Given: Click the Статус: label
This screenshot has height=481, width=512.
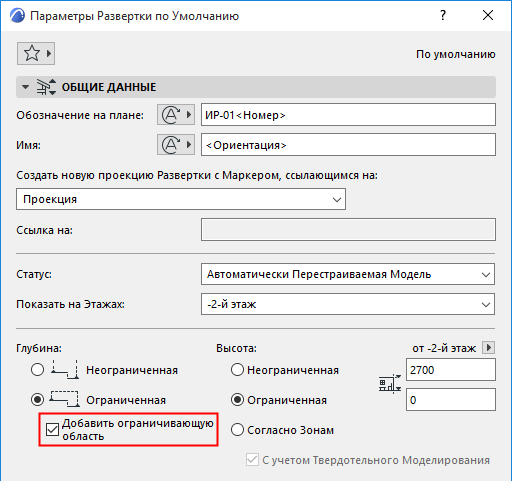Looking at the screenshot, I should pyautogui.click(x=34, y=274).
